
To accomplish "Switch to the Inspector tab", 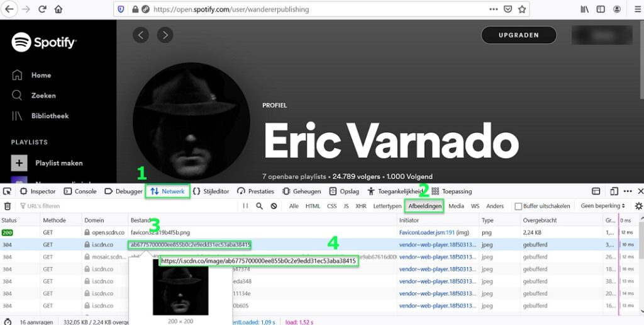I will point(38,191).
